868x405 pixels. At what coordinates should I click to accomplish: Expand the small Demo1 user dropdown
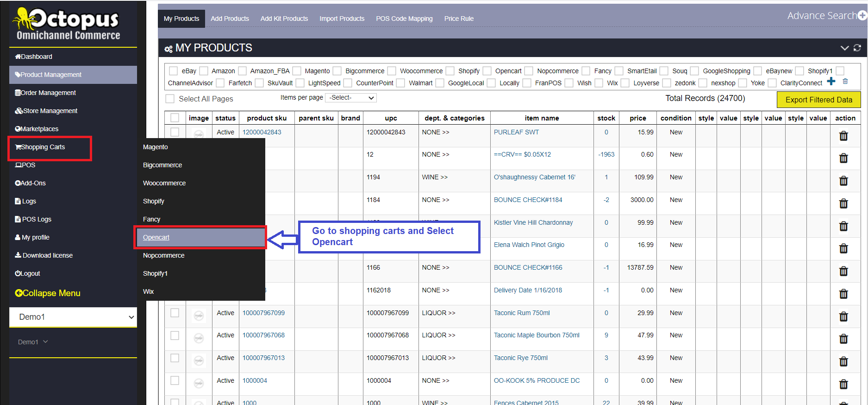coord(33,342)
